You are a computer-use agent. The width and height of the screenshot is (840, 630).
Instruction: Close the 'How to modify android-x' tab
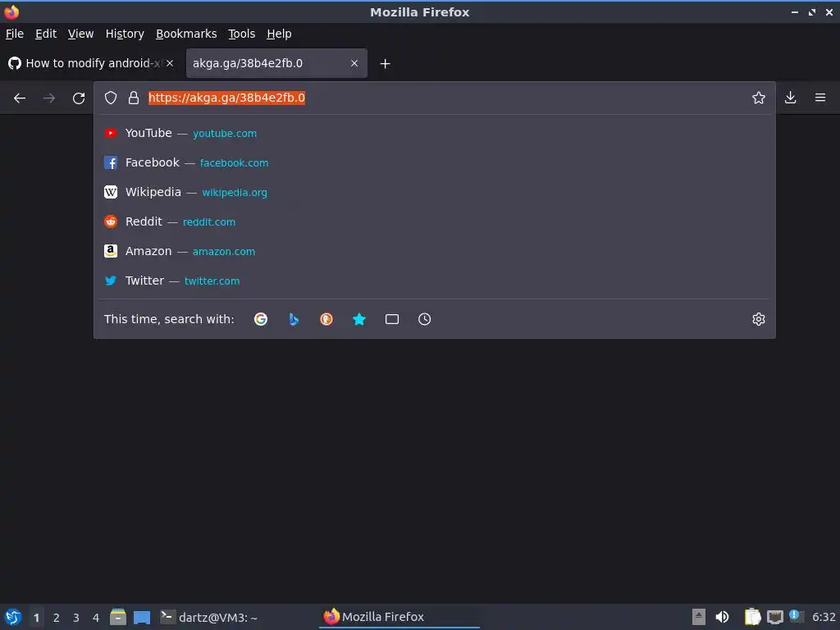pos(170,63)
